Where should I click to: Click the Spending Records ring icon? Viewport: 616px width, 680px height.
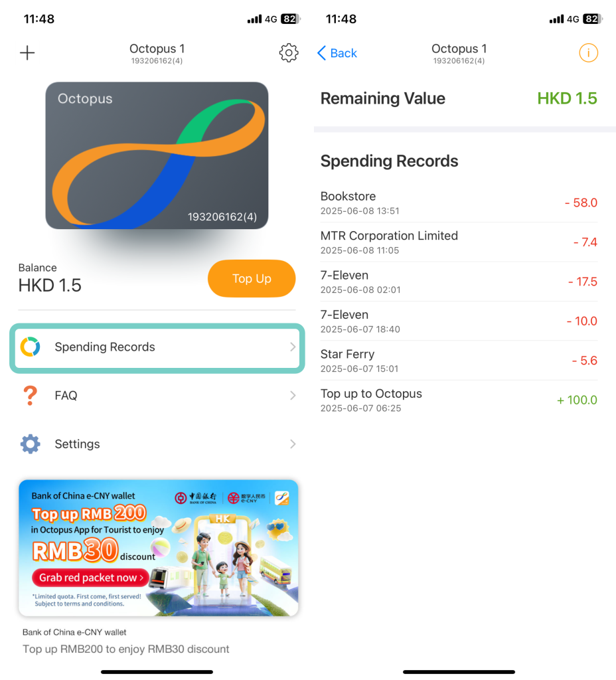[31, 347]
